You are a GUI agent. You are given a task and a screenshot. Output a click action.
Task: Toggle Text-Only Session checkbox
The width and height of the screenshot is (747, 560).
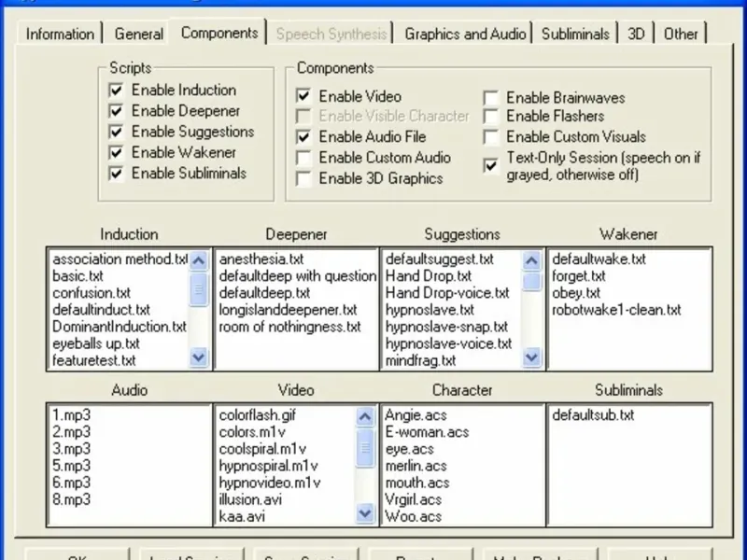pyautogui.click(x=491, y=166)
